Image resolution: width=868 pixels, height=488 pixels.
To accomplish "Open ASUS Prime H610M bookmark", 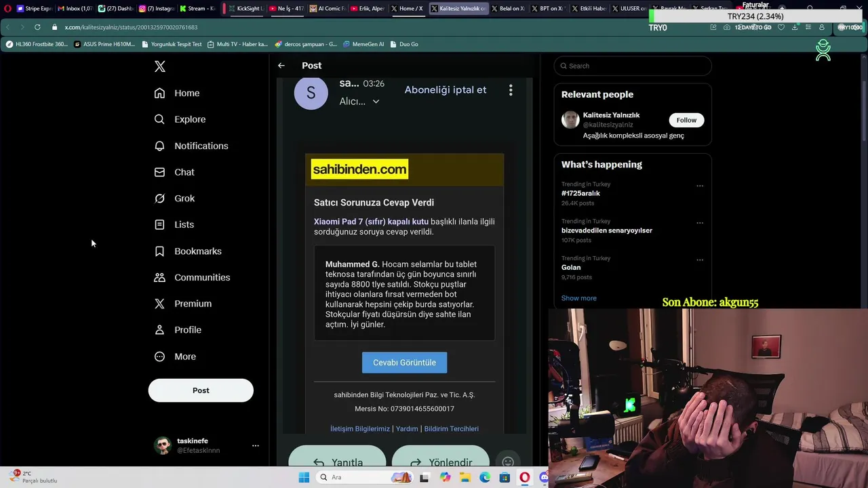I will point(104,44).
